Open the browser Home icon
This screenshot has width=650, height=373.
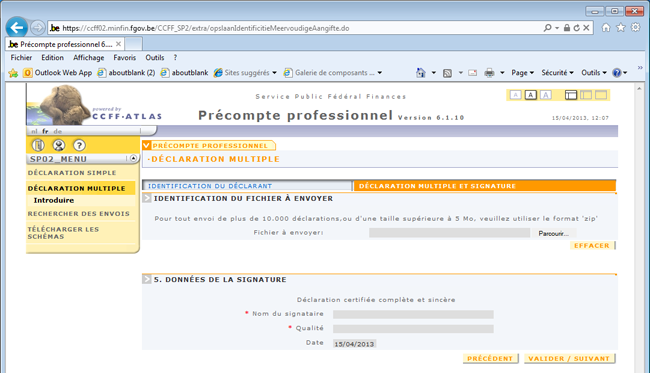click(x=606, y=27)
